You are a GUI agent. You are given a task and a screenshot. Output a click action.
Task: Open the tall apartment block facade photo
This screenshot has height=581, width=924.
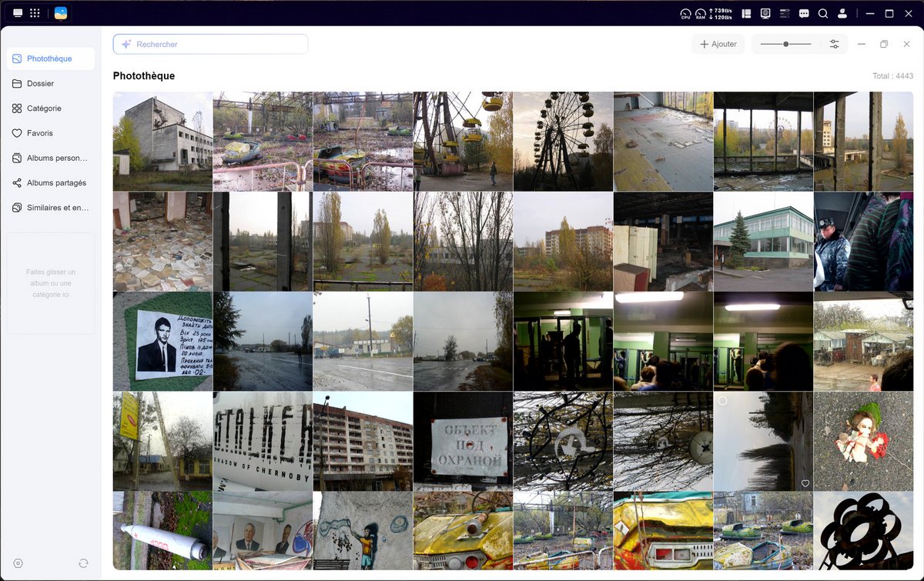click(x=363, y=442)
